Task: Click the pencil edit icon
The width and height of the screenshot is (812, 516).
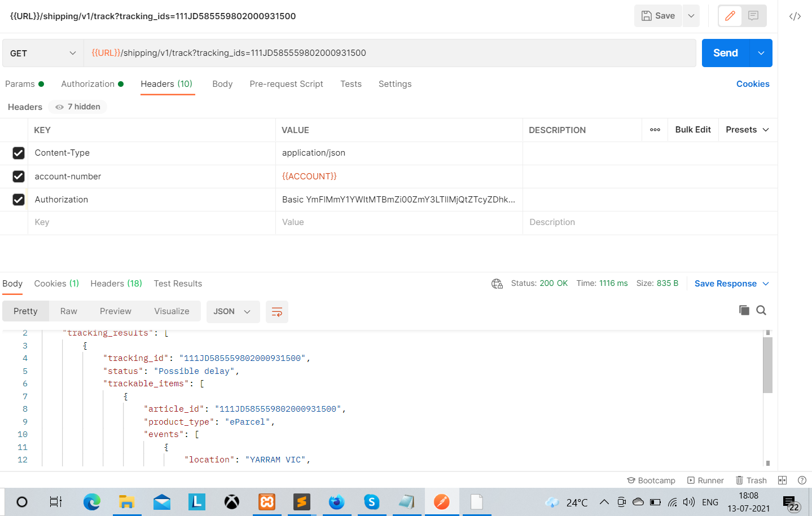Action: coord(730,16)
